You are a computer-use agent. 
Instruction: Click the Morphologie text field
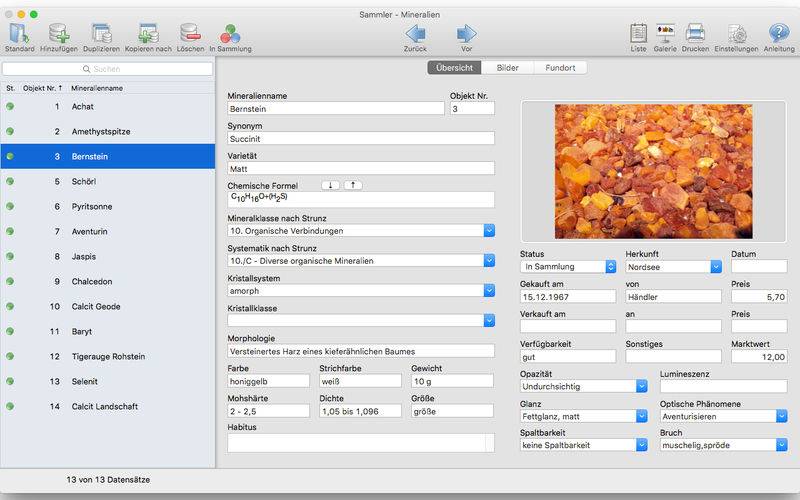click(x=361, y=352)
